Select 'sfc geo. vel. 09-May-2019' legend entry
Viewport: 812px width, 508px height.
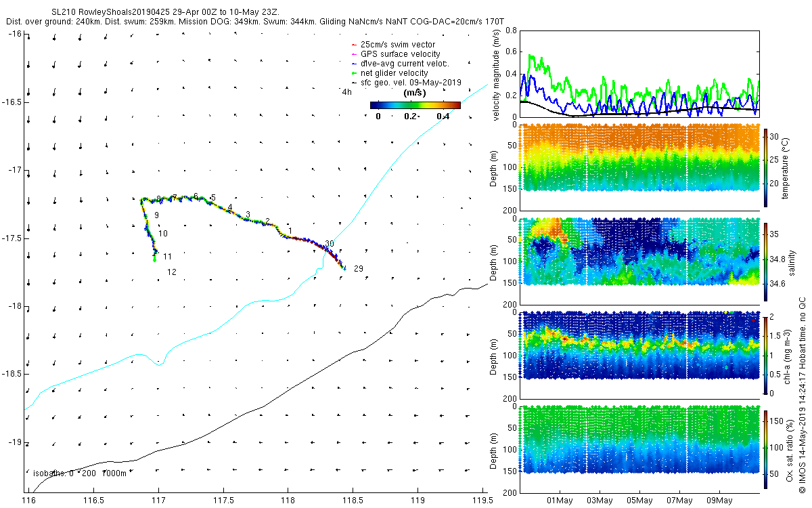pyautogui.click(x=411, y=82)
